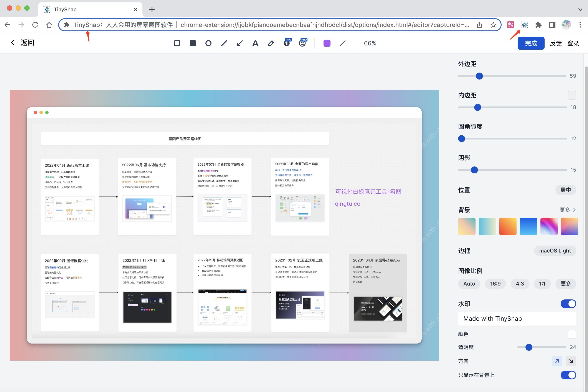Select the PRO emoji sticker tool

click(x=303, y=43)
